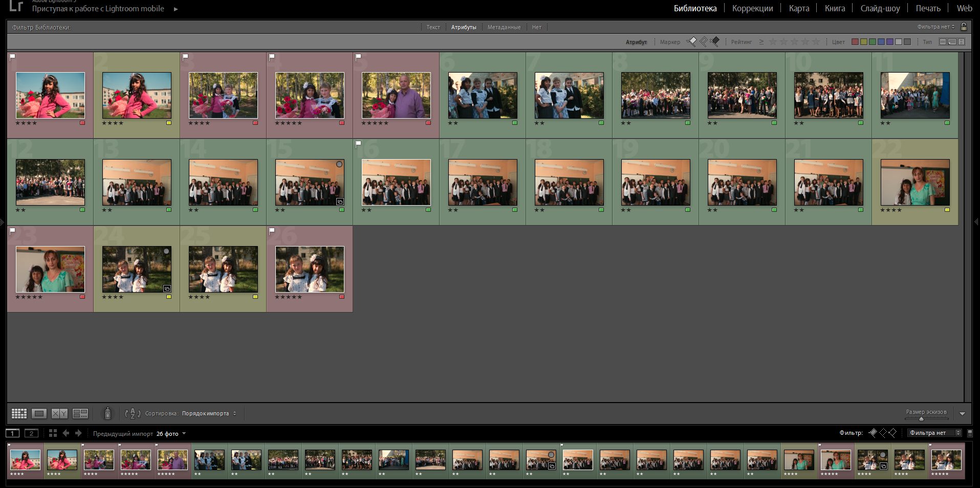Screen dimensions: 980x488
Task: Expand the hidden left panel edge arrow
Action: tap(2, 222)
